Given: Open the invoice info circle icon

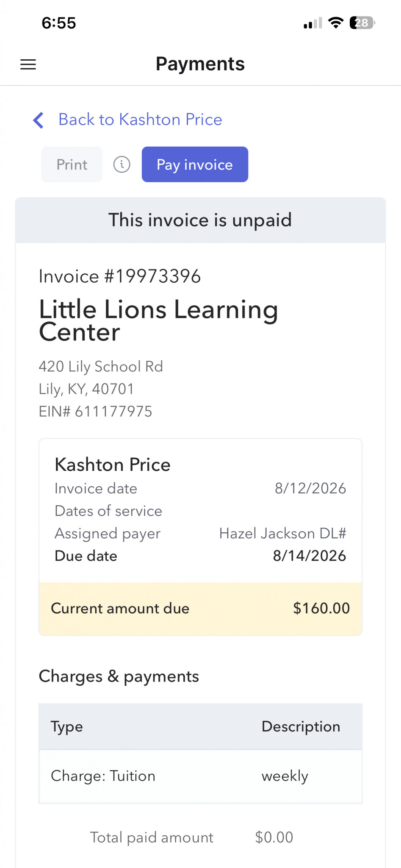Looking at the screenshot, I should (x=122, y=164).
